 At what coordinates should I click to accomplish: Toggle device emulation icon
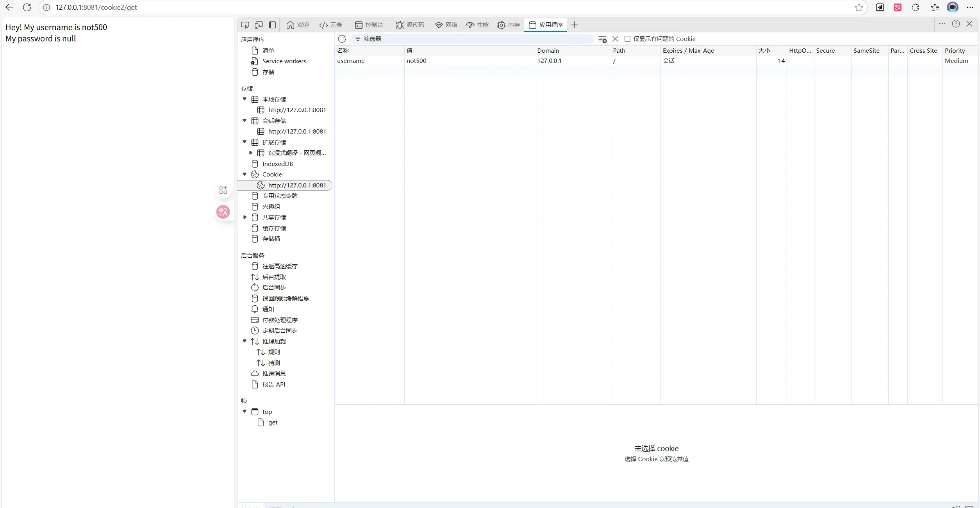pos(259,25)
